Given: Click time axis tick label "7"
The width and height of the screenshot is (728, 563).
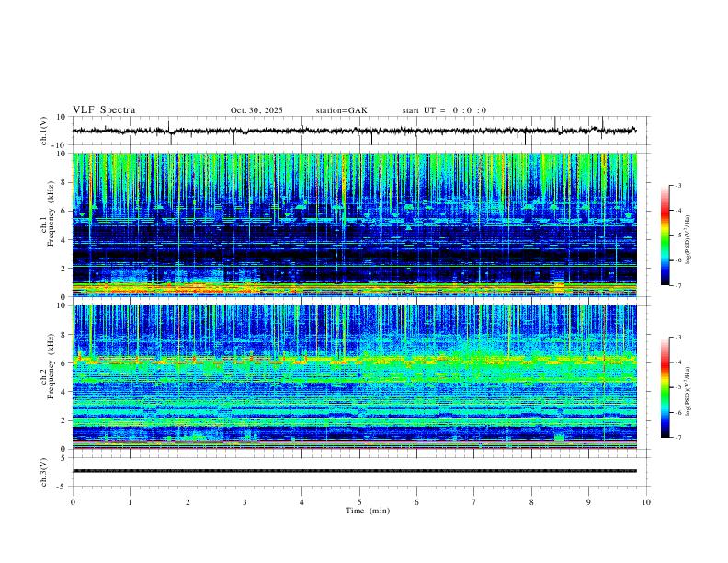Looking at the screenshot, I should tap(474, 502).
